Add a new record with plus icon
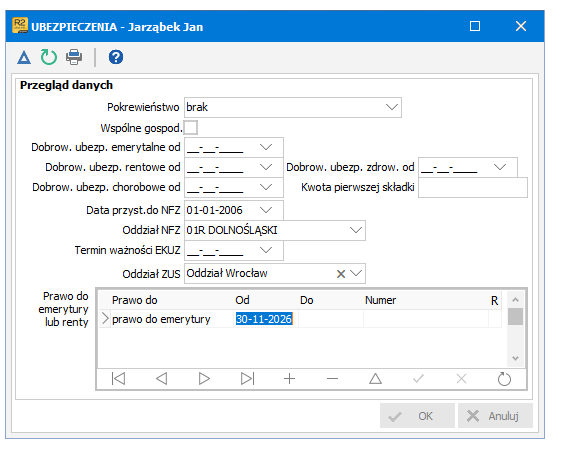This screenshot has width=569, height=463. (x=290, y=379)
